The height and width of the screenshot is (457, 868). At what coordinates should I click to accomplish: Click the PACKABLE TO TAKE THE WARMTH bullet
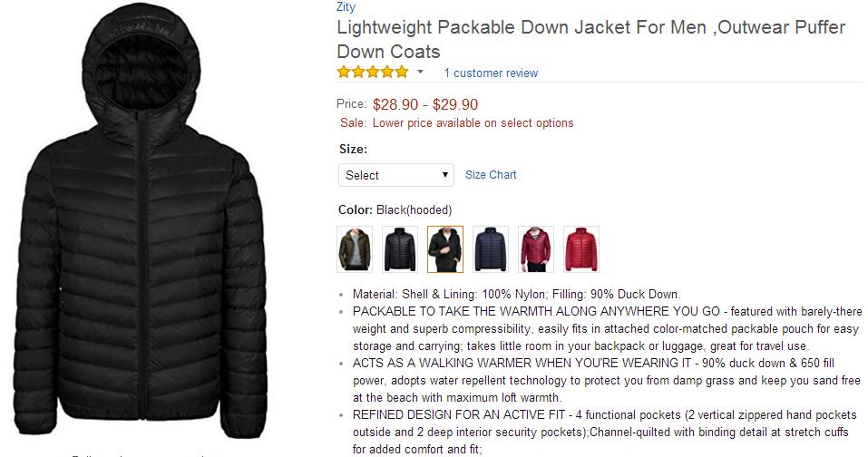click(x=608, y=328)
